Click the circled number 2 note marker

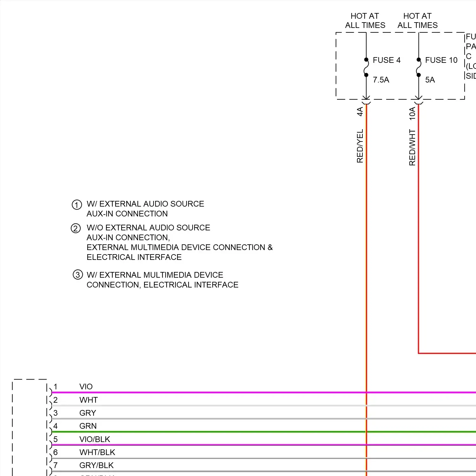pyautogui.click(x=76, y=228)
